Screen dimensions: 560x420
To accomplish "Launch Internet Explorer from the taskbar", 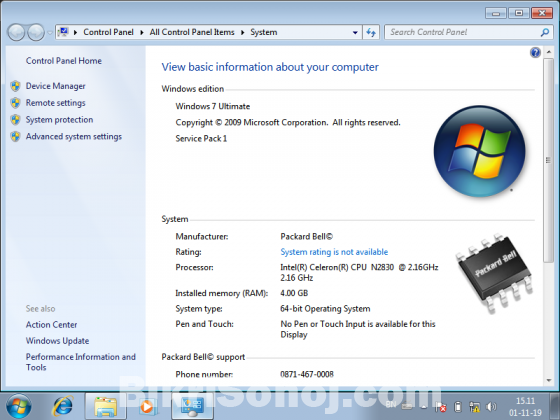I will pos(63,406).
